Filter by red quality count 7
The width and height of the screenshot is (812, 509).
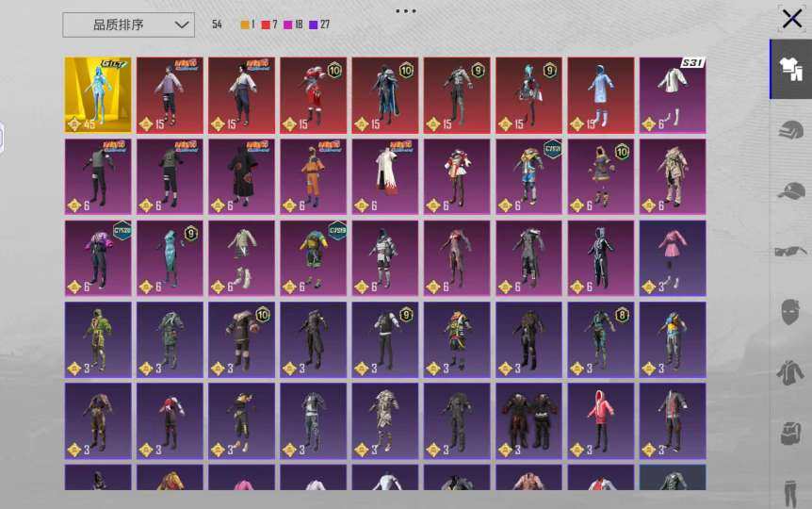pyautogui.click(x=269, y=25)
